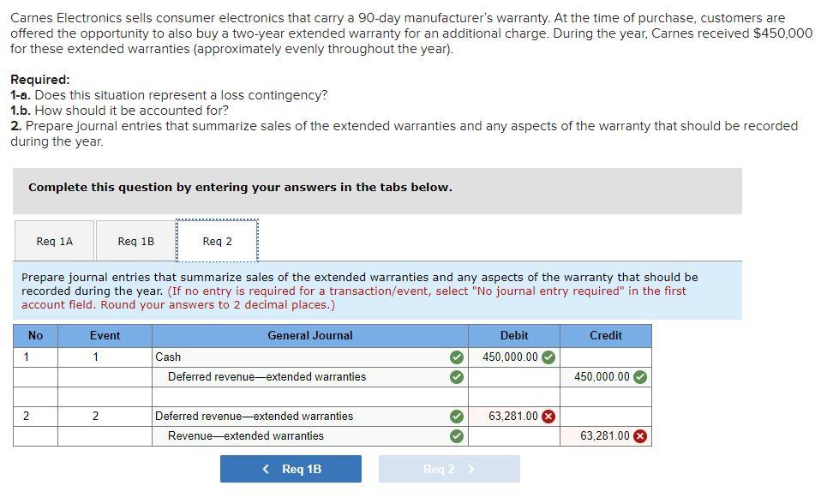This screenshot has width=833, height=504.
Task: Select the Event 2 cell in the table
Action: (105, 416)
